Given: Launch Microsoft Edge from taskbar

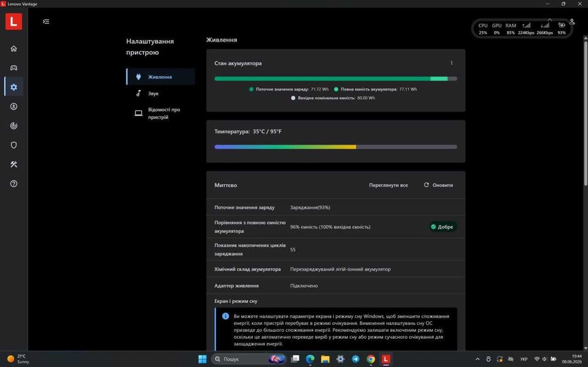Looking at the screenshot, I should coord(310,359).
